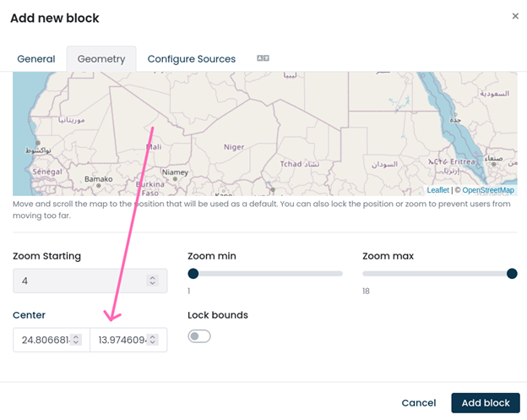Click Niger on the map preview
Viewport: 527px width, 420px height.
tap(233, 146)
